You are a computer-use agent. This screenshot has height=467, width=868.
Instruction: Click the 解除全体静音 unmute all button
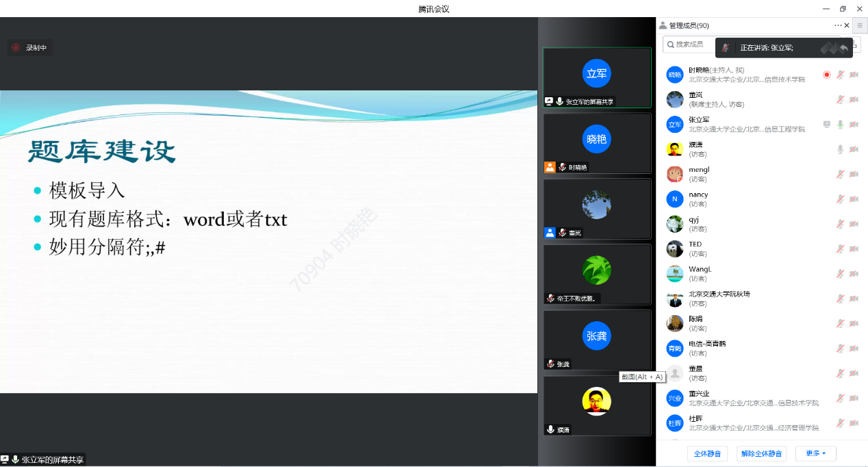[x=761, y=453]
